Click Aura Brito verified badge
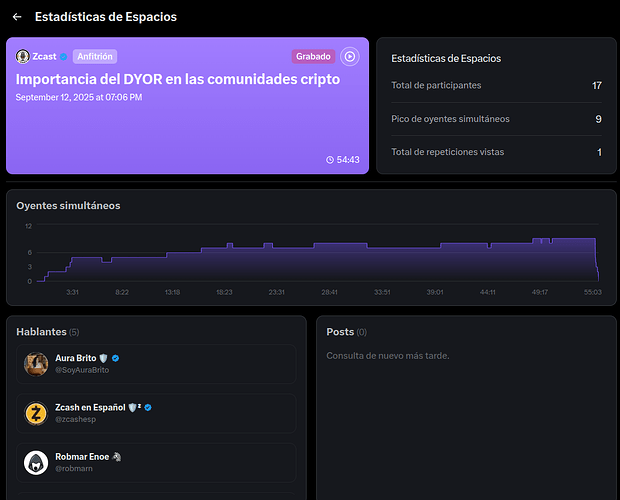 [115, 358]
